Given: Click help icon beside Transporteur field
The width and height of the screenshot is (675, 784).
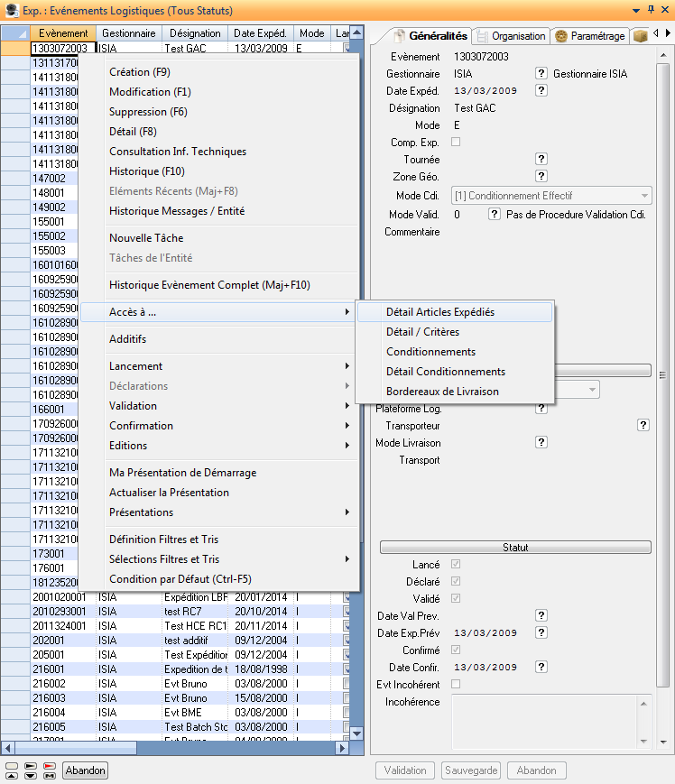Looking at the screenshot, I should click(x=643, y=425).
